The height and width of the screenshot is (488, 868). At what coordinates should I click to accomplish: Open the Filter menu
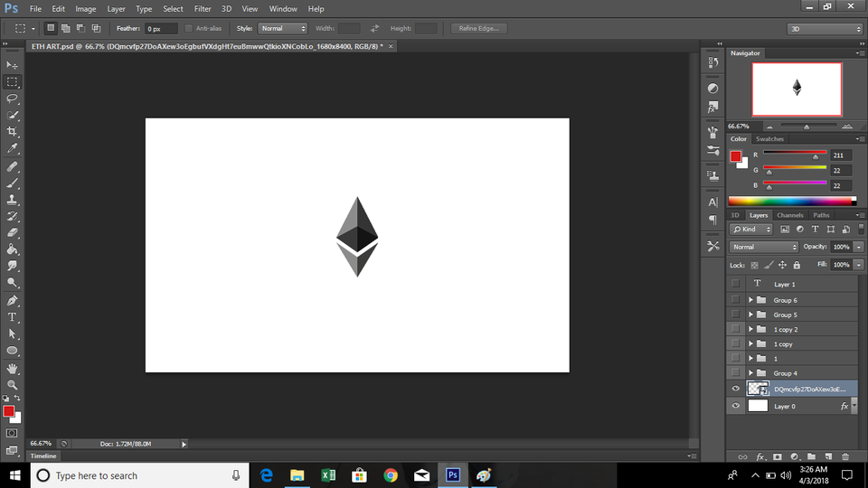203,9
